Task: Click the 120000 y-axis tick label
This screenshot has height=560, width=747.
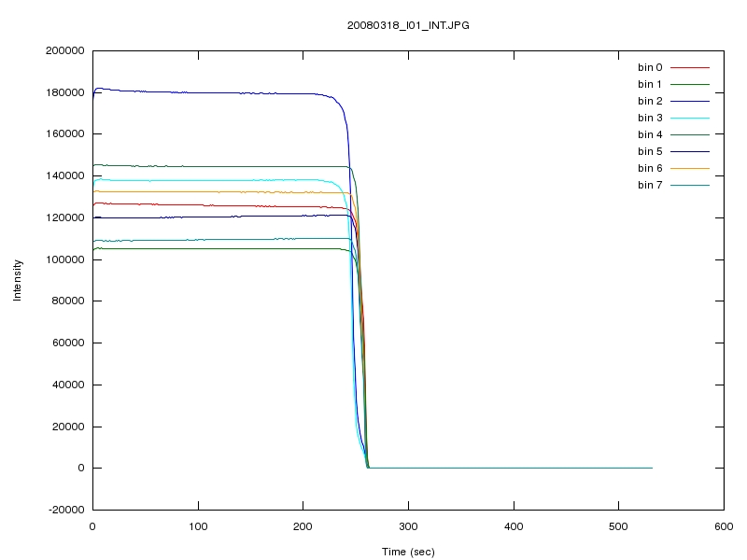Action: point(64,217)
